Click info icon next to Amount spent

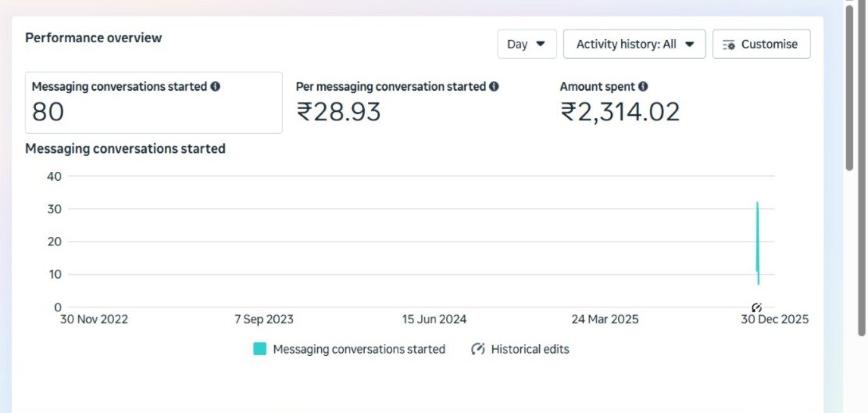(x=643, y=87)
